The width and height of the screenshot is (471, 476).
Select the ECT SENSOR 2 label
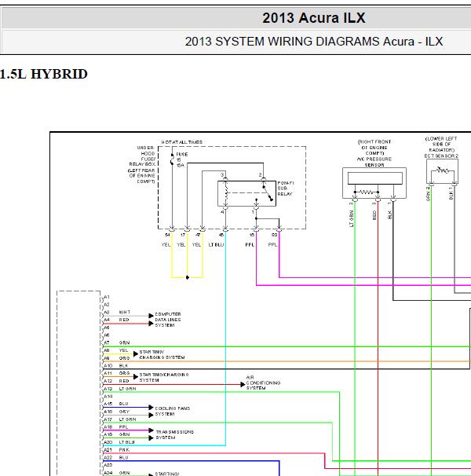pyautogui.click(x=441, y=156)
